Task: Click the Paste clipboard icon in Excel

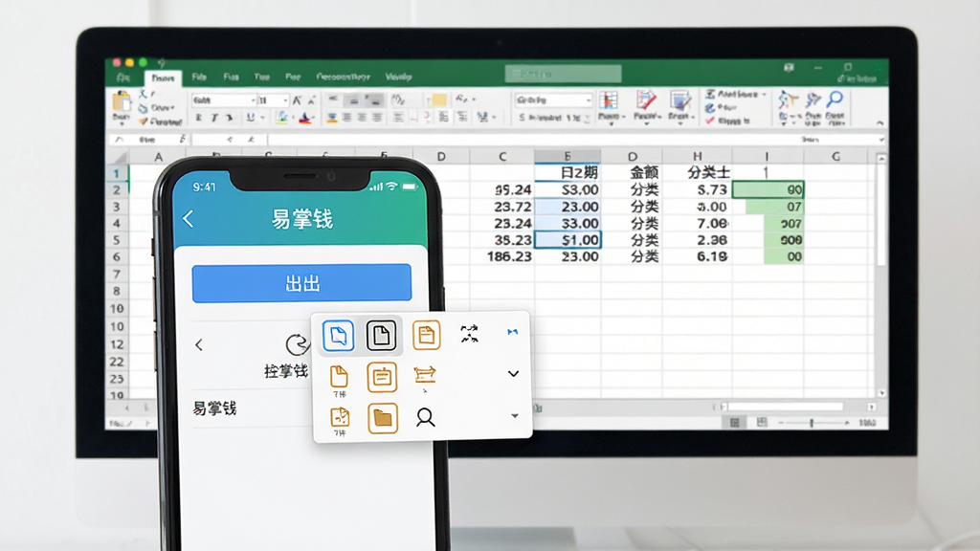Action: [x=122, y=101]
